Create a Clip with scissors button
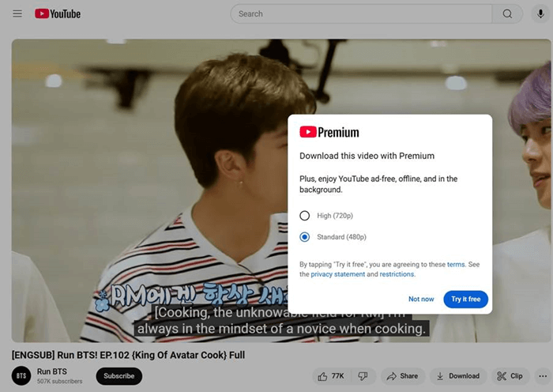The height and width of the screenshot is (392, 553). point(510,376)
